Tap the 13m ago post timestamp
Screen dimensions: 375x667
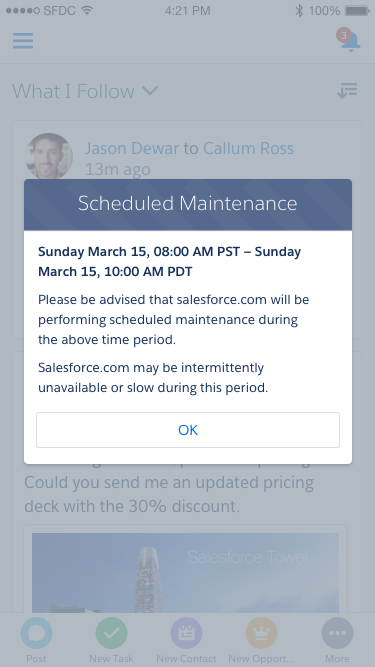click(118, 169)
